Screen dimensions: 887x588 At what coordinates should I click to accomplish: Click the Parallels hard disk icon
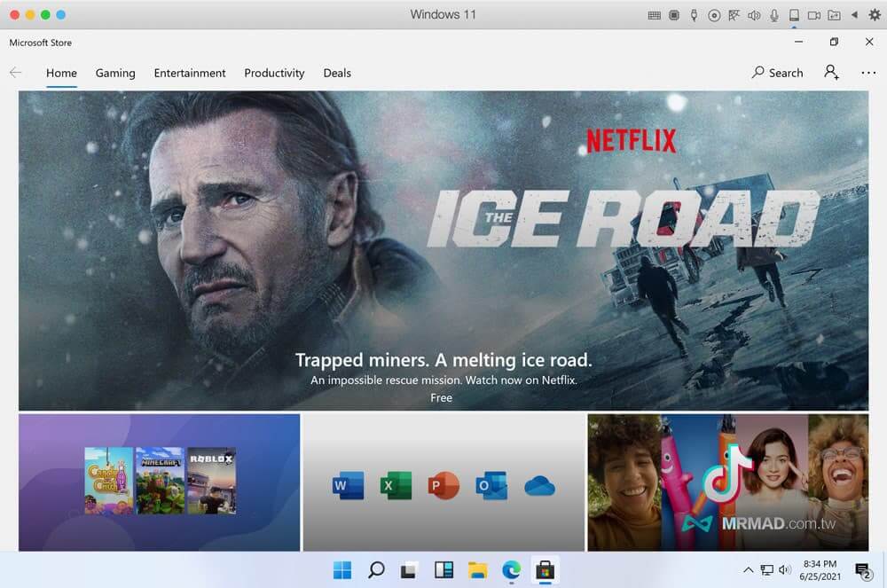tap(794, 15)
